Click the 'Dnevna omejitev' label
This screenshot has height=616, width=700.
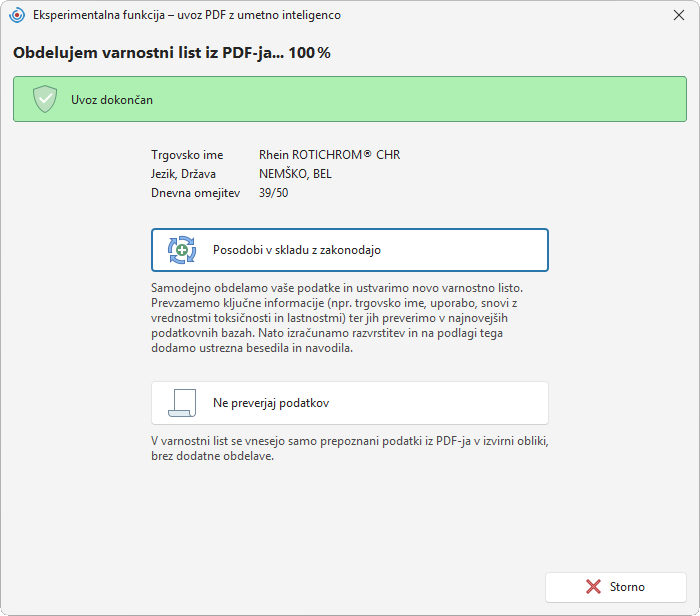pyautogui.click(x=196, y=193)
